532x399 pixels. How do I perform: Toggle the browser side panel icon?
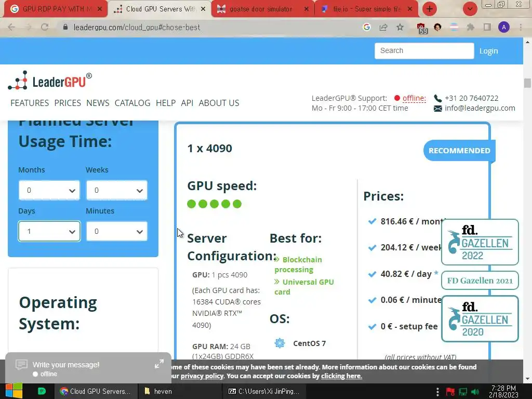click(487, 27)
